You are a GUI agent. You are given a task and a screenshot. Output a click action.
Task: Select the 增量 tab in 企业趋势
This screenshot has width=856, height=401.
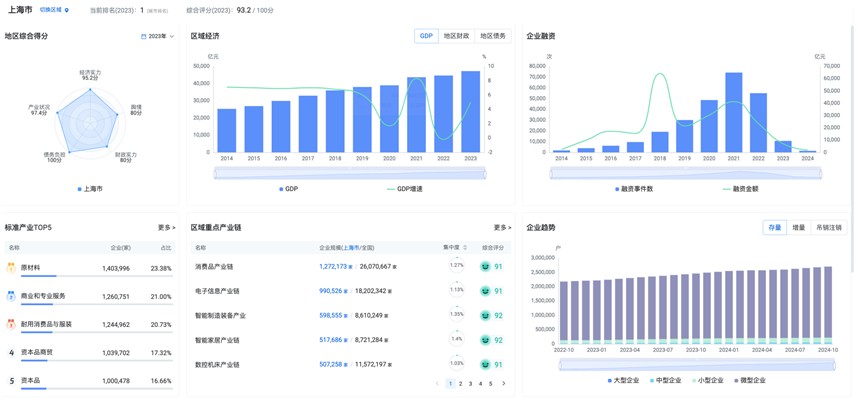(798, 227)
